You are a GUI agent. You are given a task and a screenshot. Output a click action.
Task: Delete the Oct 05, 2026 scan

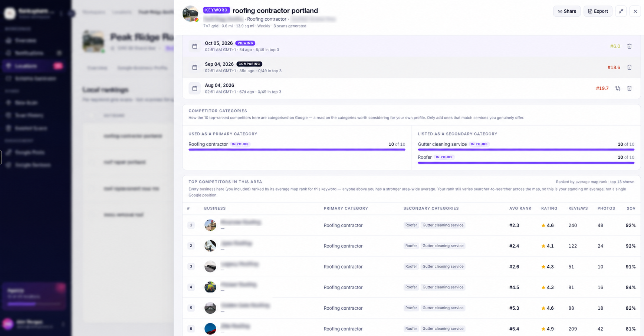point(629,46)
